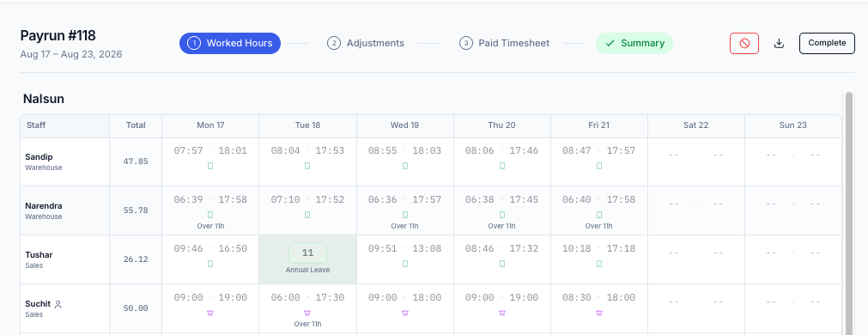Click Narendra's total 55.78
The width and height of the screenshot is (868, 335).
(136, 210)
